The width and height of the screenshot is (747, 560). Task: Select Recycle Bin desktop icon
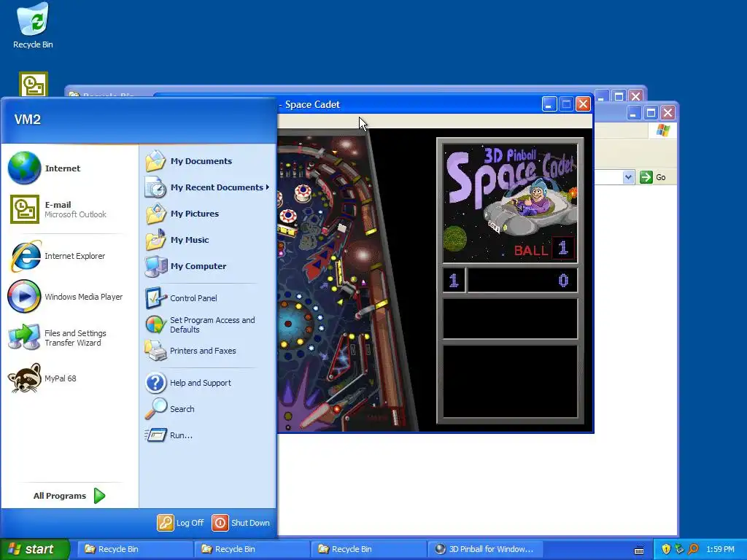tap(33, 26)
